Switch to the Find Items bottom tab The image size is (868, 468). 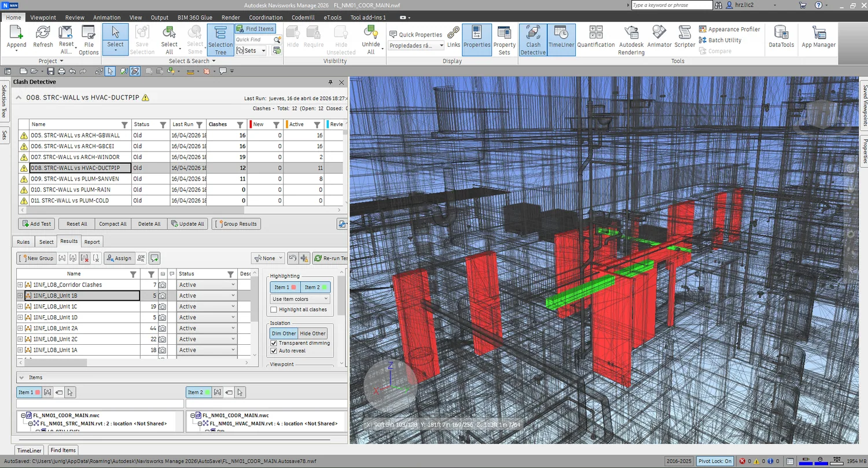(x=62, y=450)
